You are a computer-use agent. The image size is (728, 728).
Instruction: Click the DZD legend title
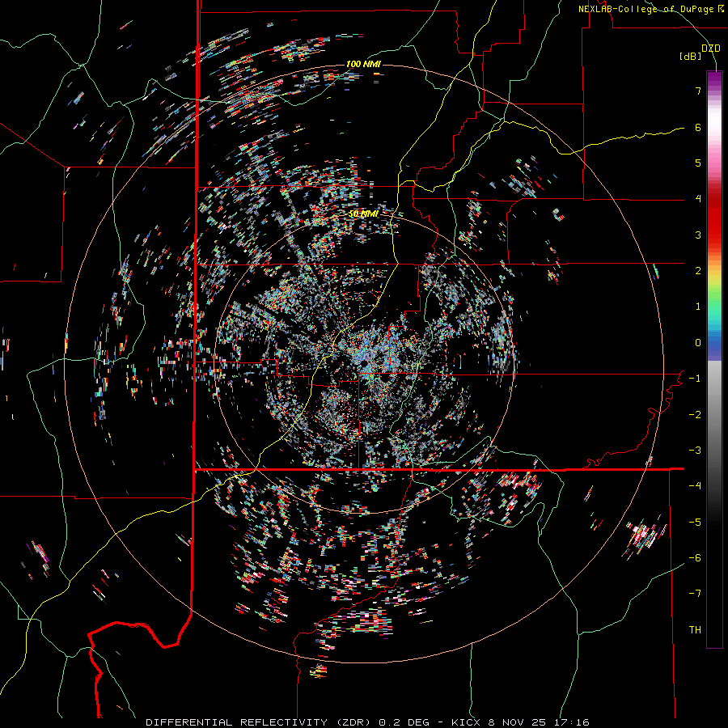pos(710,49)
